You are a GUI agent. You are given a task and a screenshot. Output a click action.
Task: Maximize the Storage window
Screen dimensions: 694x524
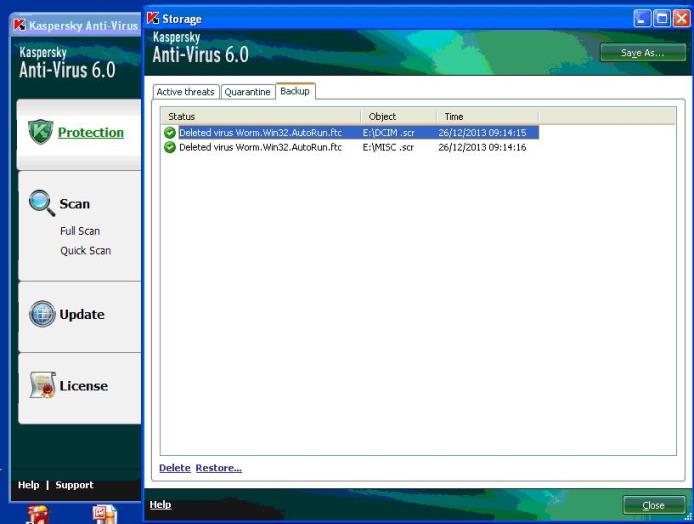click(662, 19)
